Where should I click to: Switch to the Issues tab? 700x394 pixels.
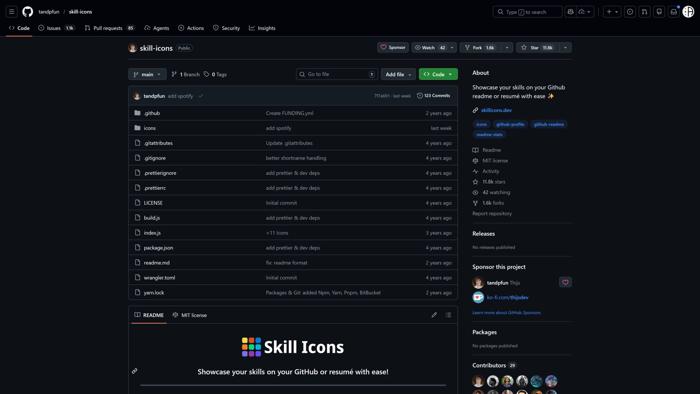click(x=56, y=28)
